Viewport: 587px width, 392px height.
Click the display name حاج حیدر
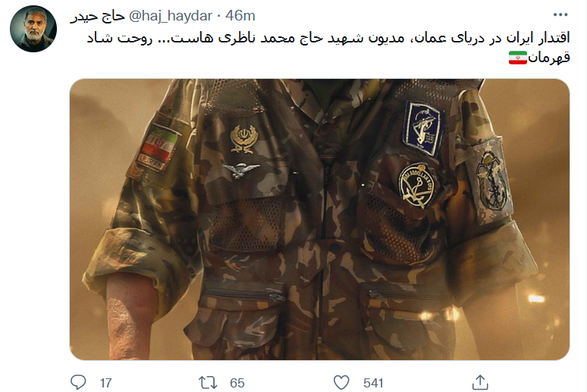click(97, 16)
